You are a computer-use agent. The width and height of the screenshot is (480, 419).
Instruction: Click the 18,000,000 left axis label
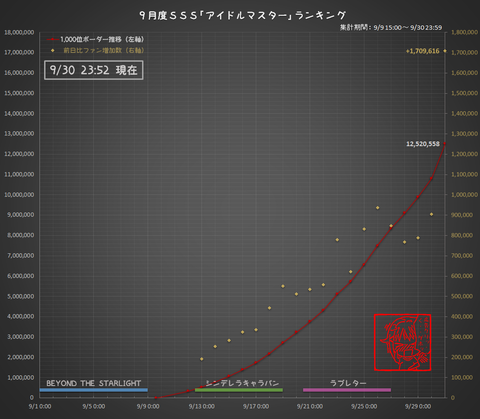pyautogui.click(x=19, y=32)
